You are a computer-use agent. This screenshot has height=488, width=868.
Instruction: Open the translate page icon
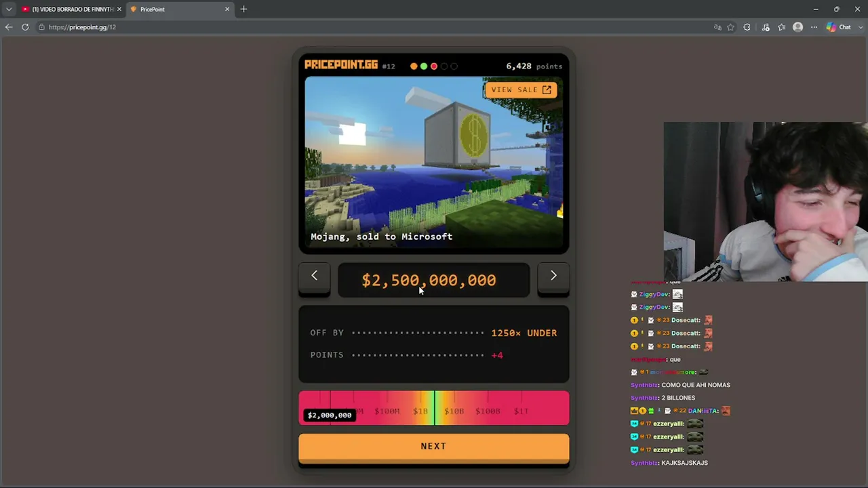click(717, 27)
